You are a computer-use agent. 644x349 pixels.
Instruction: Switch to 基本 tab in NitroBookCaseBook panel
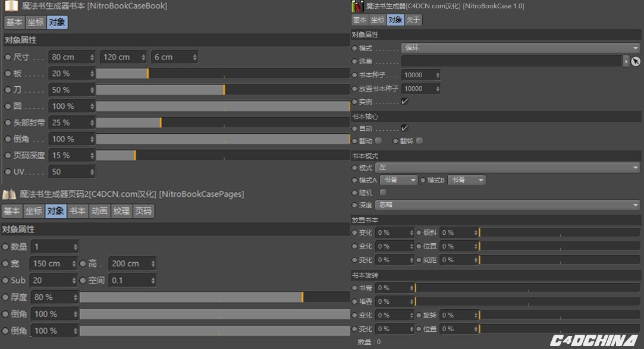coord(14,22)
